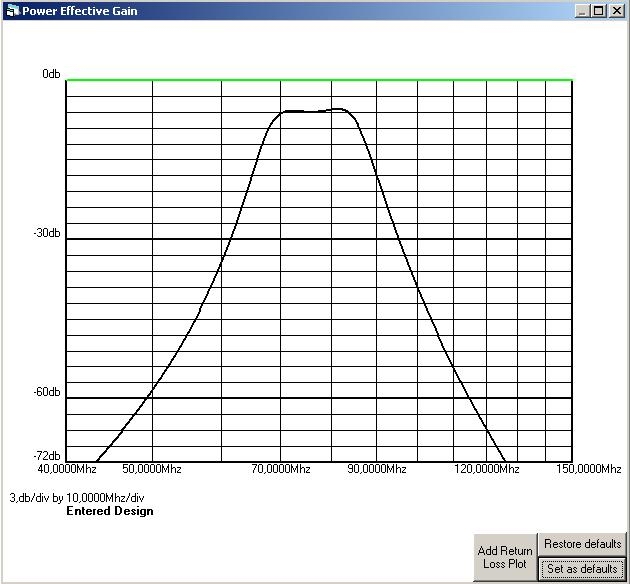Maximize the Power Effective Gain window
The width and height of the screenshot is (630, 584).
click(598, 10)
